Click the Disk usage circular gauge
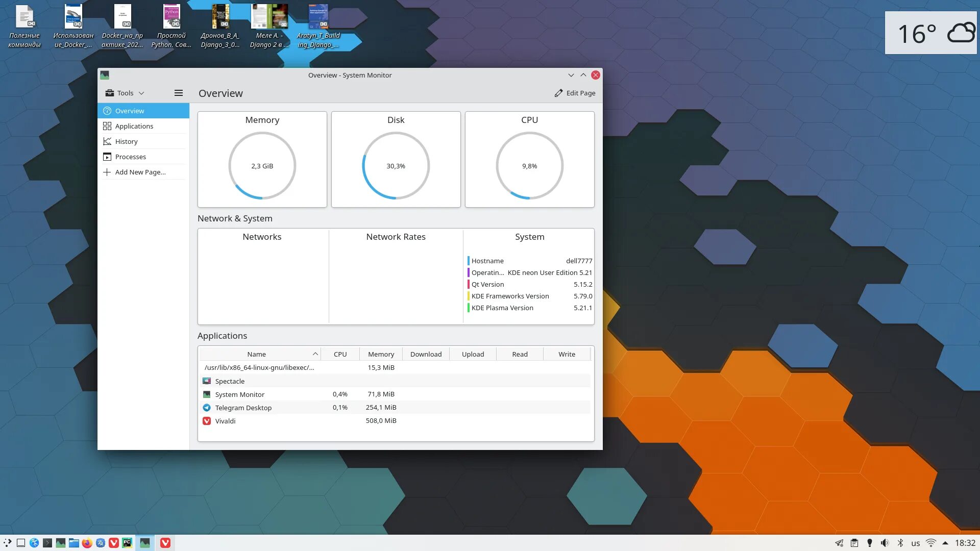 click(396, 166)
